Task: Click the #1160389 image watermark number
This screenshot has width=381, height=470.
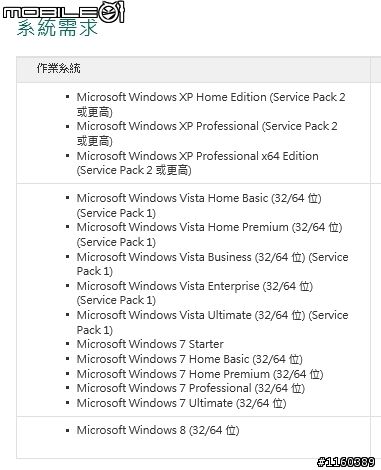Action: (346, 462)
